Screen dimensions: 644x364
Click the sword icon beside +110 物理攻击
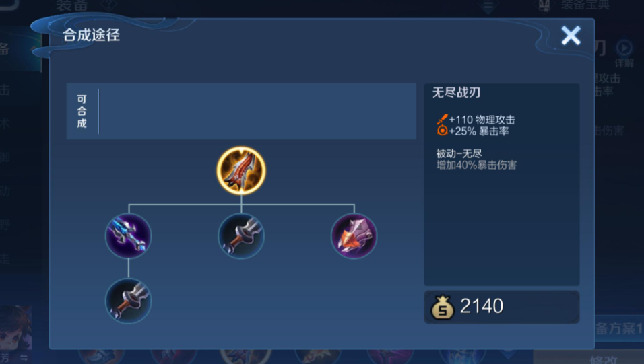pyautogui.click(x=443, y=119)
